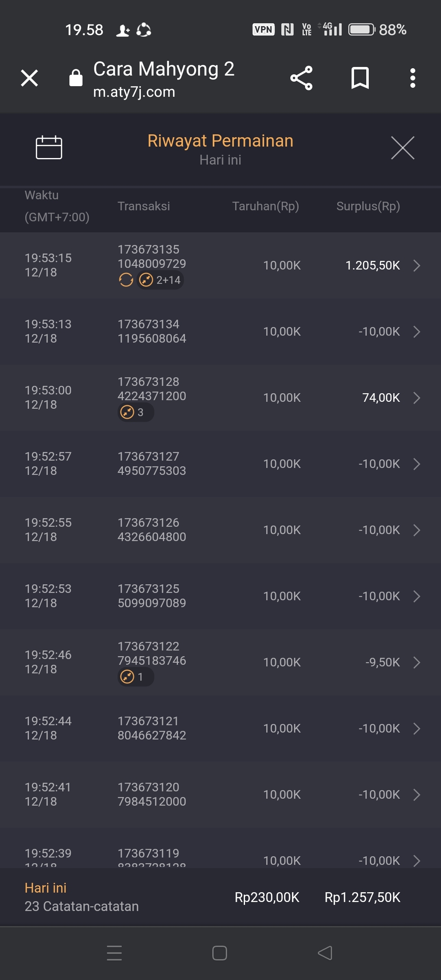
Task: Bookmark this page with the bookmark icon
Action: [360, 78]
